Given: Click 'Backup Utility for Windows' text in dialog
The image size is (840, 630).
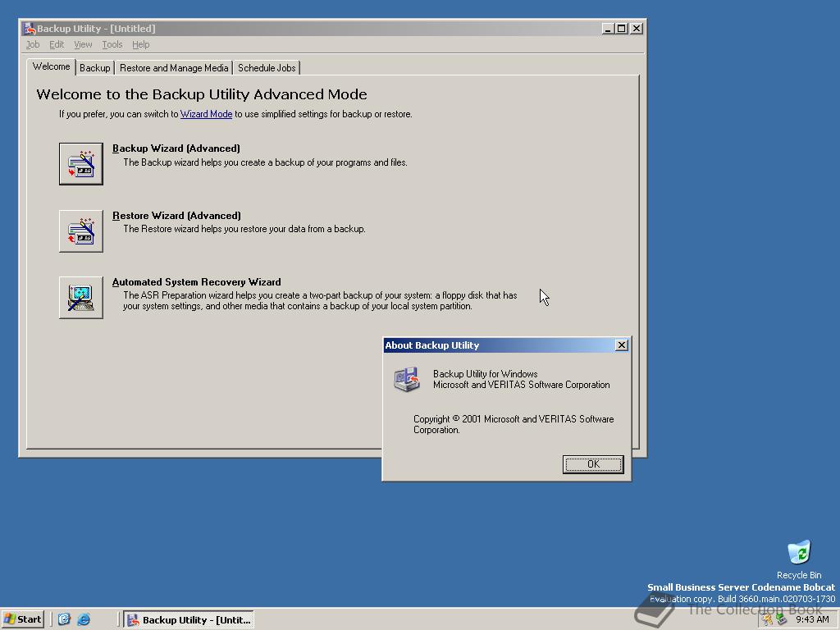Looking at the screenshot, I should click(x=486, y=374).
